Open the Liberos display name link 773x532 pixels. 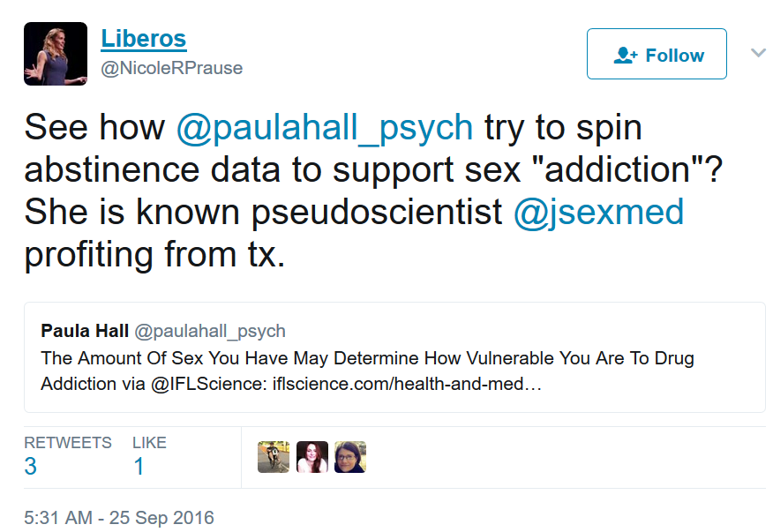[143, 39]
